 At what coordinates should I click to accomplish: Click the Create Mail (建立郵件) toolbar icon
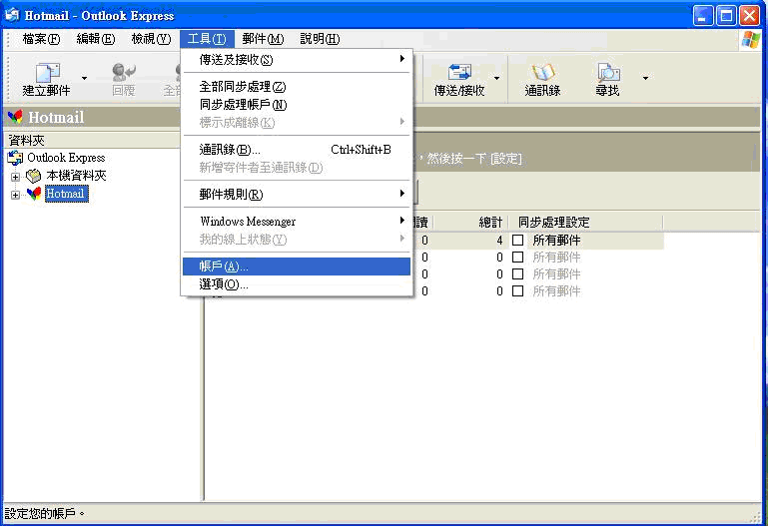(x=47, y=73)
